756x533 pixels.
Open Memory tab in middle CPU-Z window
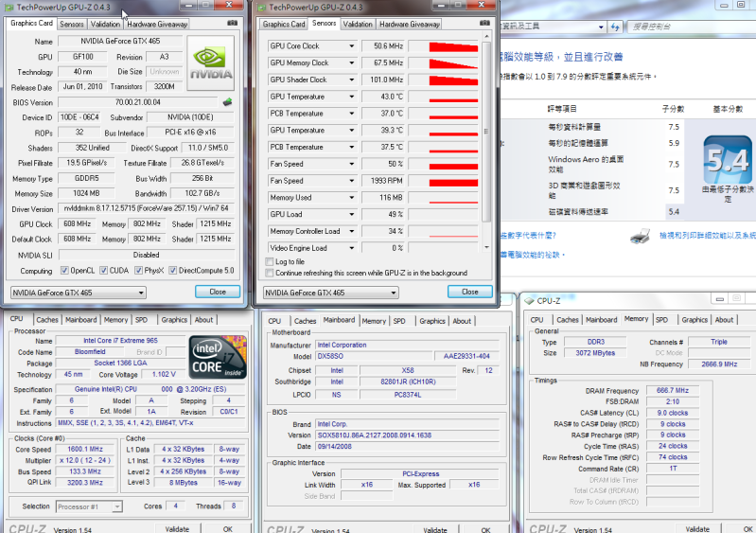(x=374, y=321)
